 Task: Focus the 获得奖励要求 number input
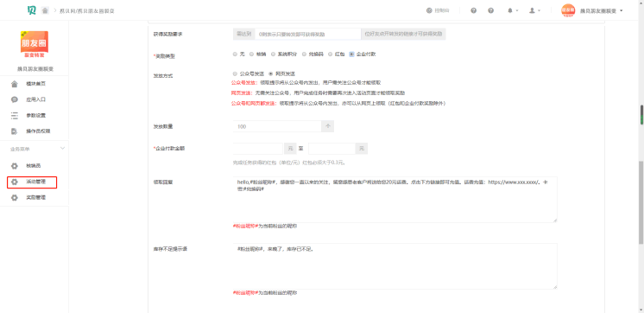click(307, 34)
